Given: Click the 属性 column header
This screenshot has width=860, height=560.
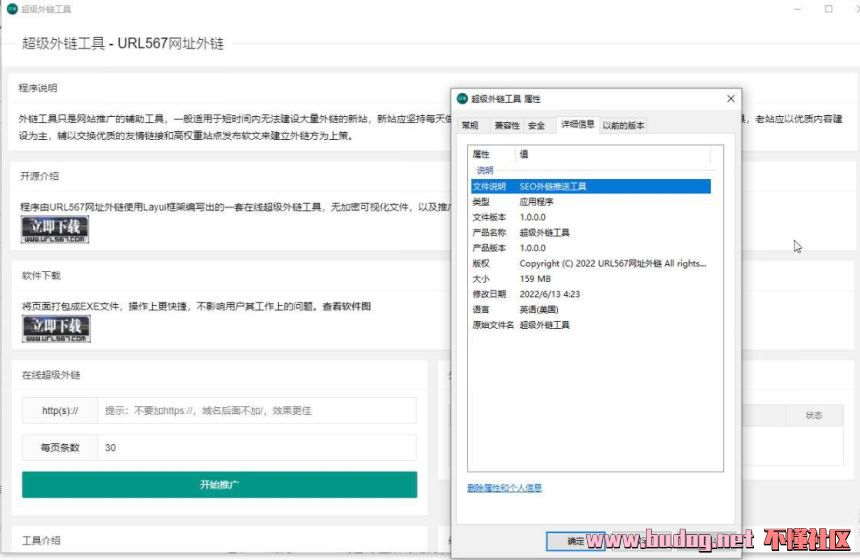Looking at the screenshot, I should tap(490, 154).
